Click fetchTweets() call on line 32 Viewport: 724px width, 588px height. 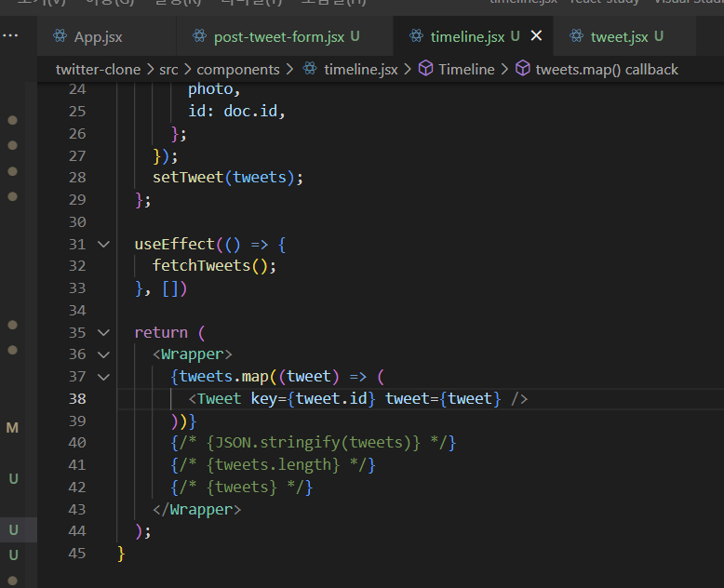[214, 266]
